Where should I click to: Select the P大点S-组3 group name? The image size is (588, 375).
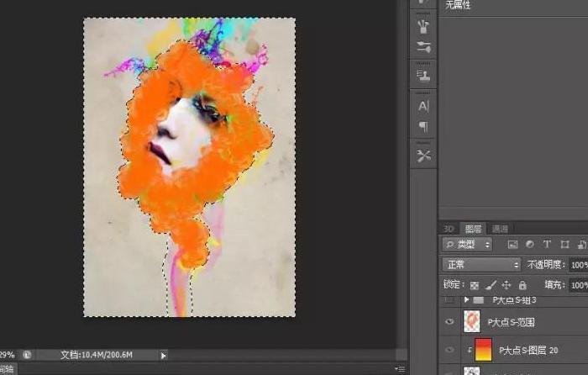click(514, 300)
